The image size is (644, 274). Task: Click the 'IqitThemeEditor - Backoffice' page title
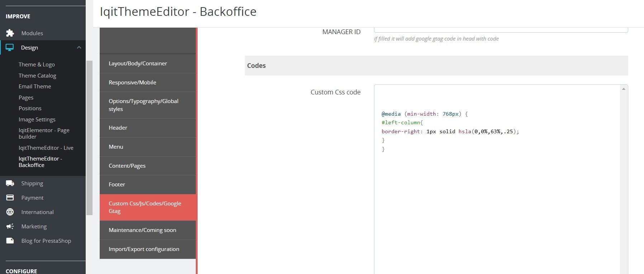click(178, 11)
